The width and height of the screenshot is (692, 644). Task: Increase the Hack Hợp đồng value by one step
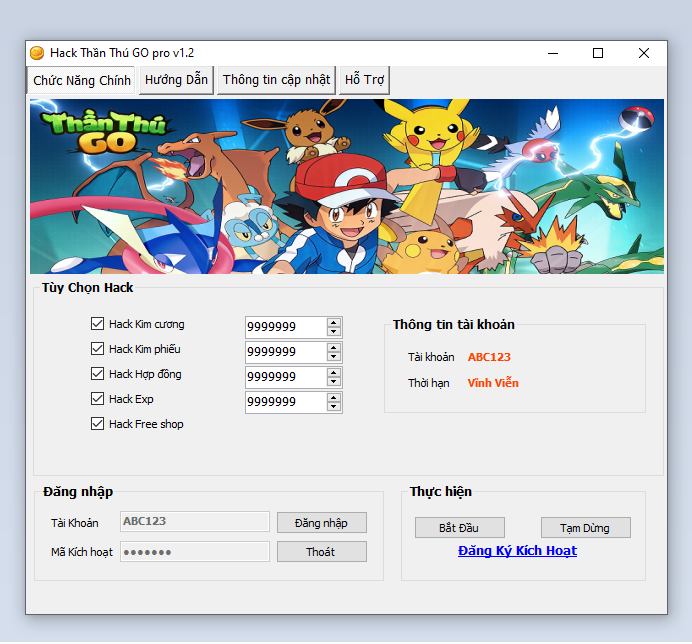(333, 372)
